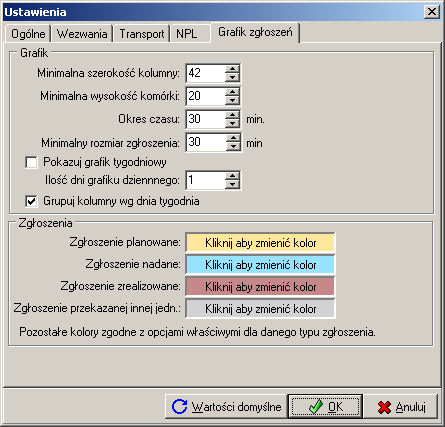Click Wartości domyślne button
The image size is (445, 427).
226,406
